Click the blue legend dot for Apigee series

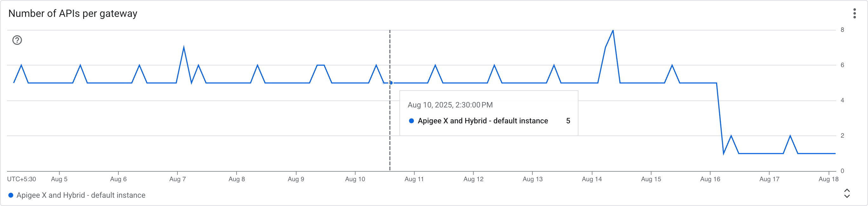(x=11, y=195)
